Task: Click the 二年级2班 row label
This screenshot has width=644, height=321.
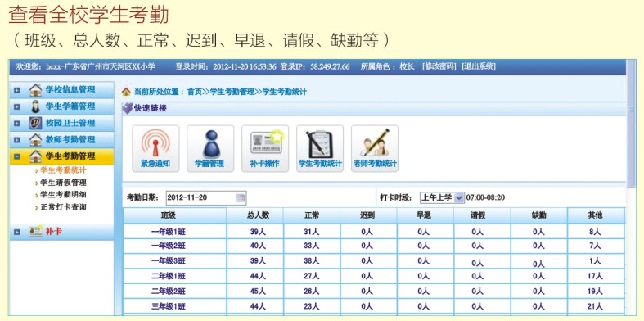Action: [x=169, y=291]
